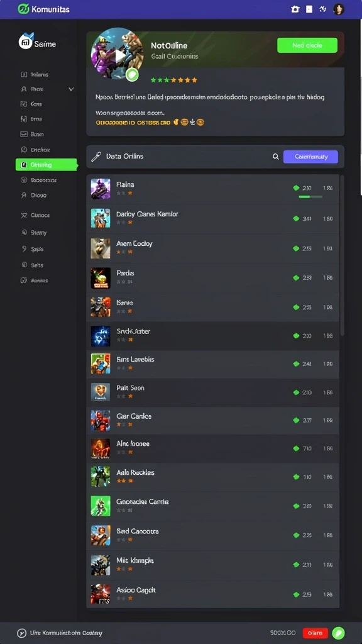This screenshot has width=362, height=644.
Task: Click the red button in bottom bar
Action: pos(315,633)
